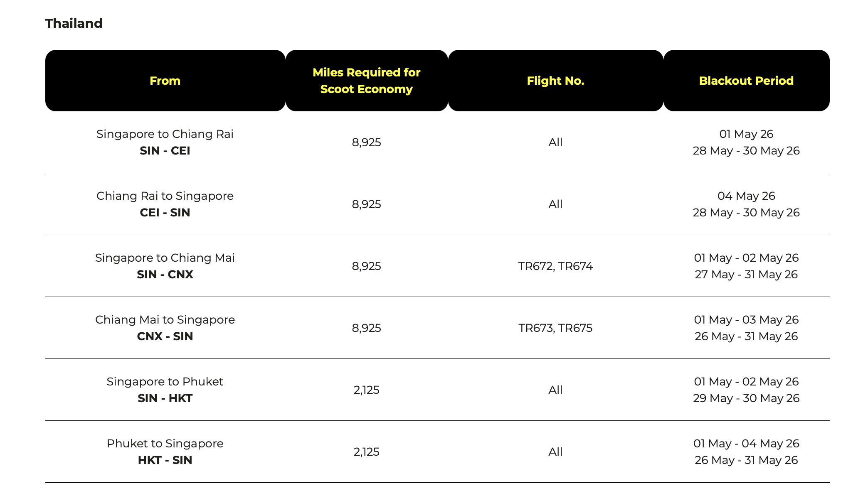Click the SIN - CEI route code

click(165, 150)
